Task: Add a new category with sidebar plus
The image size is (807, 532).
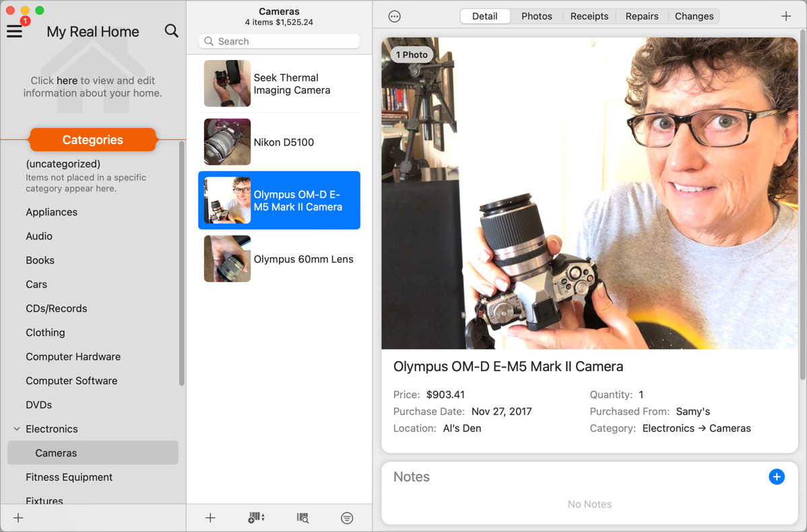Action: point(18,518)
